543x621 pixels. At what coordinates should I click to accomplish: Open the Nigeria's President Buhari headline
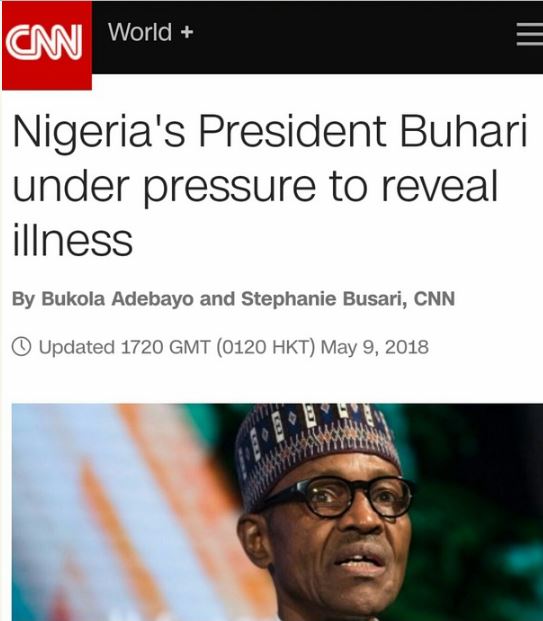click(x=271, y=185)
